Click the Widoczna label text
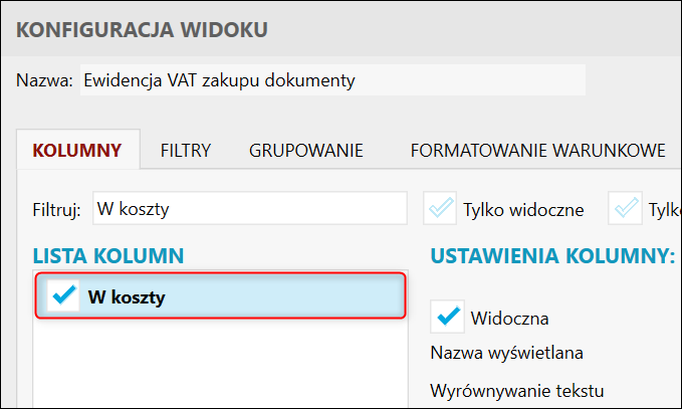 tap(509, 318)
